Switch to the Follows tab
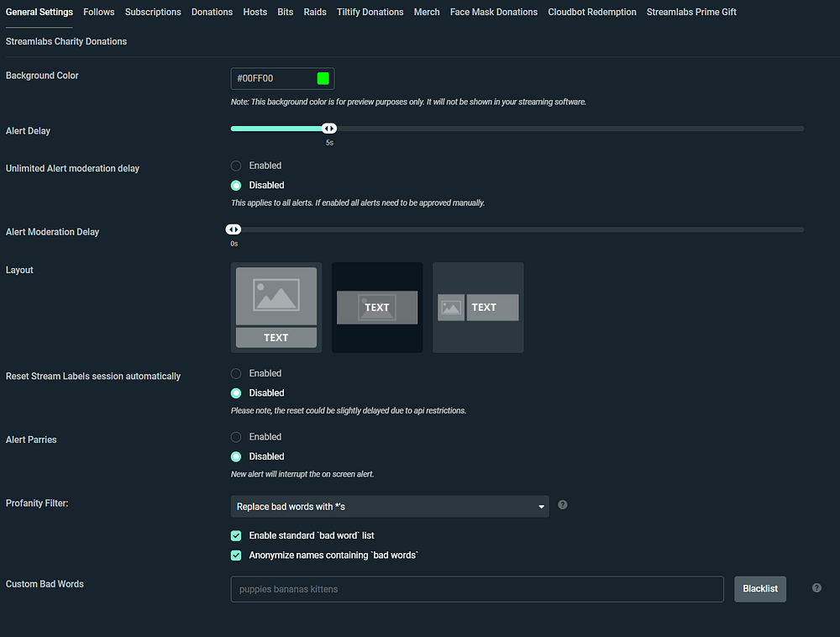 (99, 12)
